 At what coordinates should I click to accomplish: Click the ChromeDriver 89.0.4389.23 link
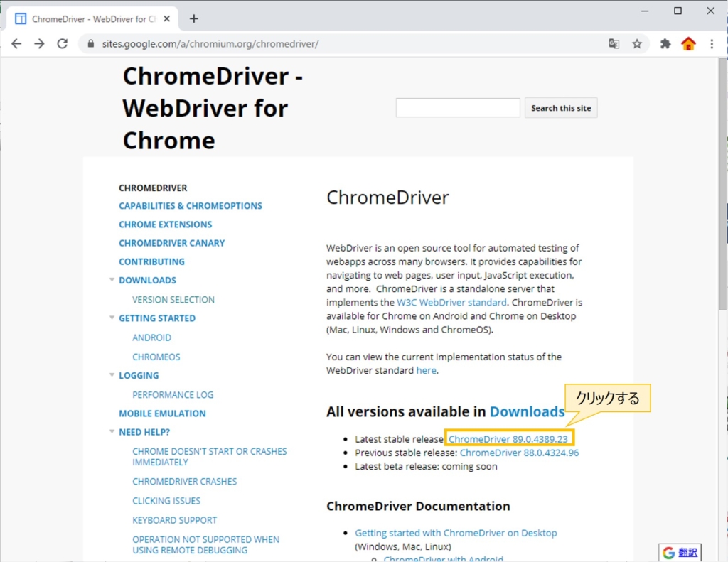(x=508, y=439)
